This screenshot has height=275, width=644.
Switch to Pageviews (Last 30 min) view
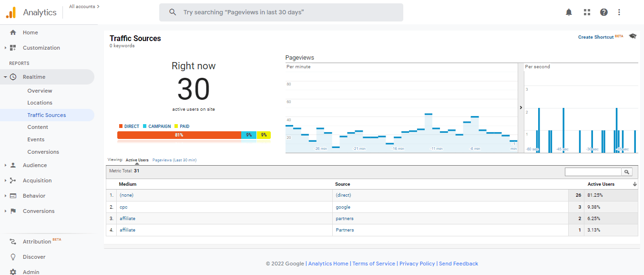(x=174, y=160)
